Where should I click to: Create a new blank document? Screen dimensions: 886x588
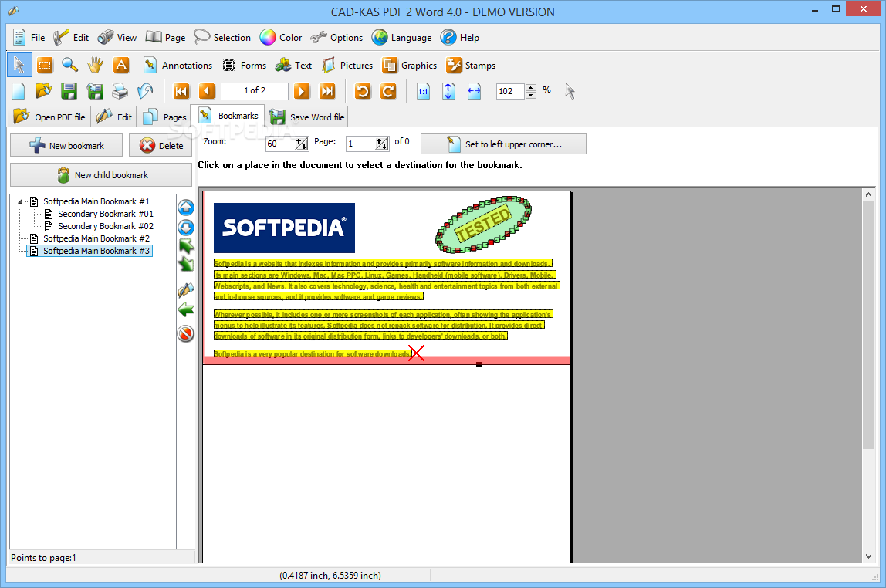pyautogui.click(x=19, y=91)
